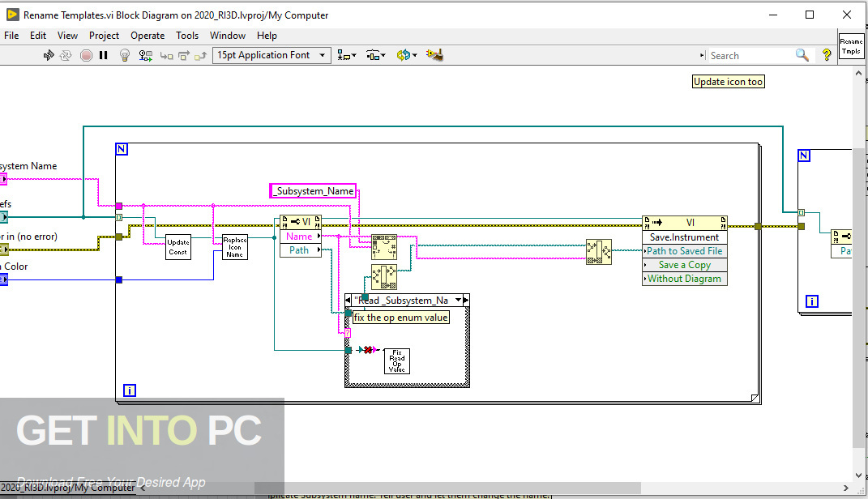Start Run Continuously from the toolbar
The height and width of the screenshot is (499, 868).
(x=66, y=55)
